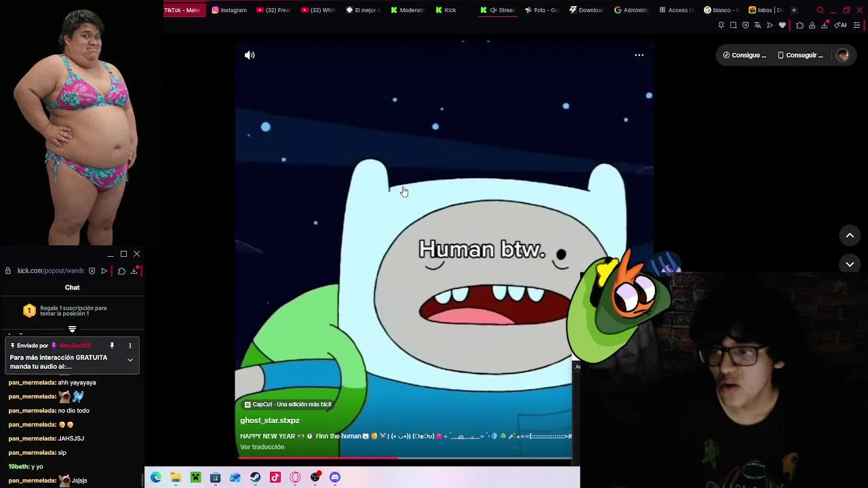Switch to the 'blanco' Google tab
The width and height of the screenshot is (868, 488).
[722, 10]
